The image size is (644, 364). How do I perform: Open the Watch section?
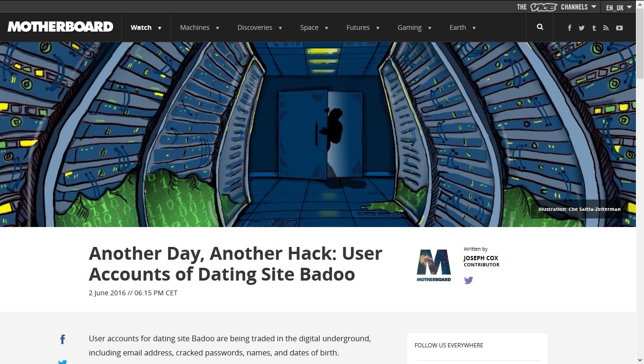[141, 27]
